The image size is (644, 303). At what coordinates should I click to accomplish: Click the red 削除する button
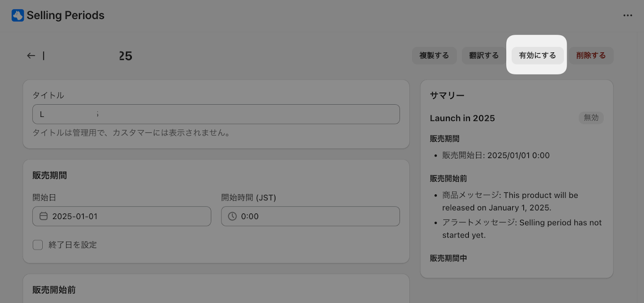tap(591, 56)
